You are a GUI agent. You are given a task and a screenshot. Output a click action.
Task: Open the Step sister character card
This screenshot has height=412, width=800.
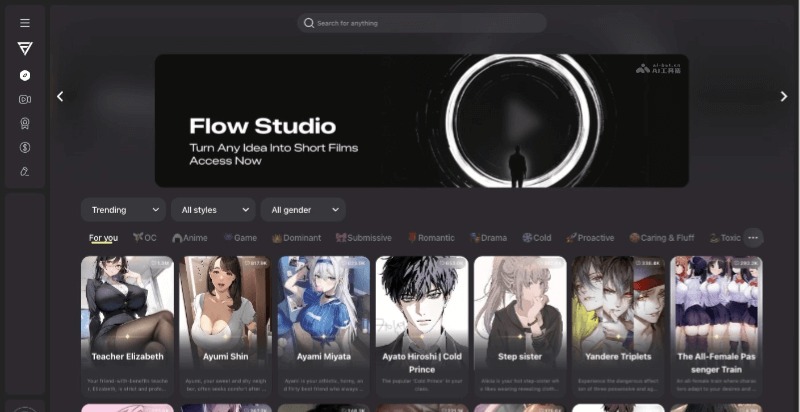(520, 326)
